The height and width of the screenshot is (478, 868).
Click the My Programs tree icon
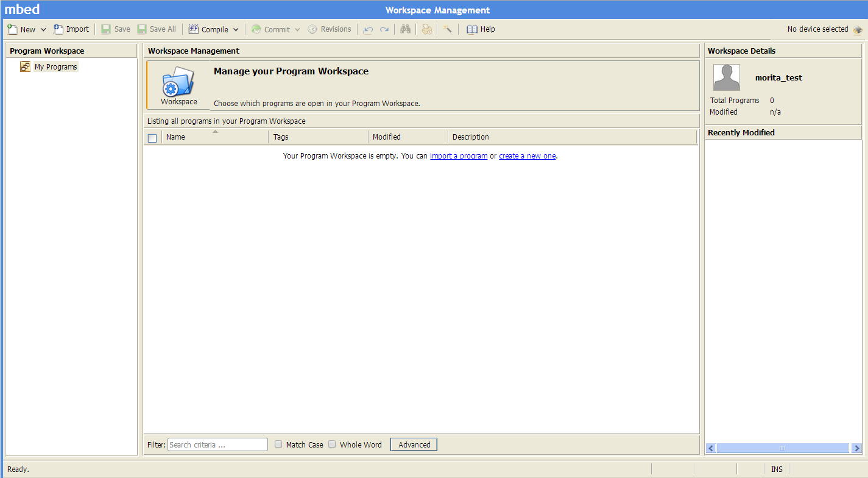coord(25,66)
